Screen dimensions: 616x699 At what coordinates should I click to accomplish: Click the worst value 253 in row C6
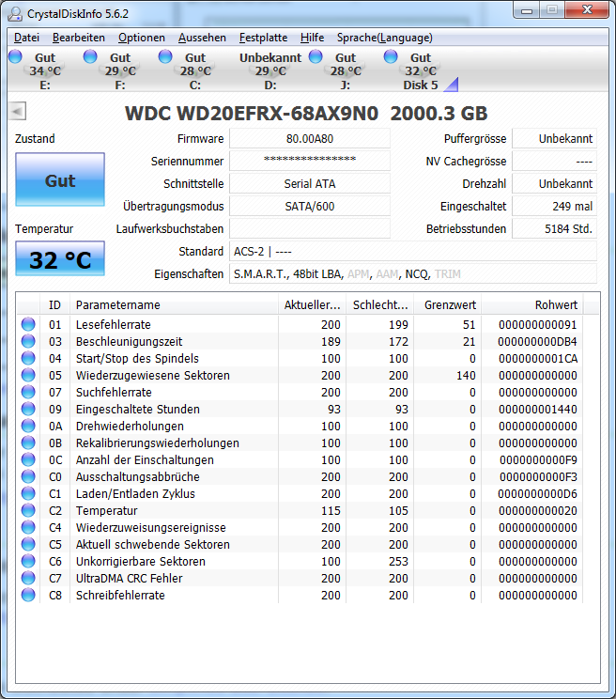[398, 561]
